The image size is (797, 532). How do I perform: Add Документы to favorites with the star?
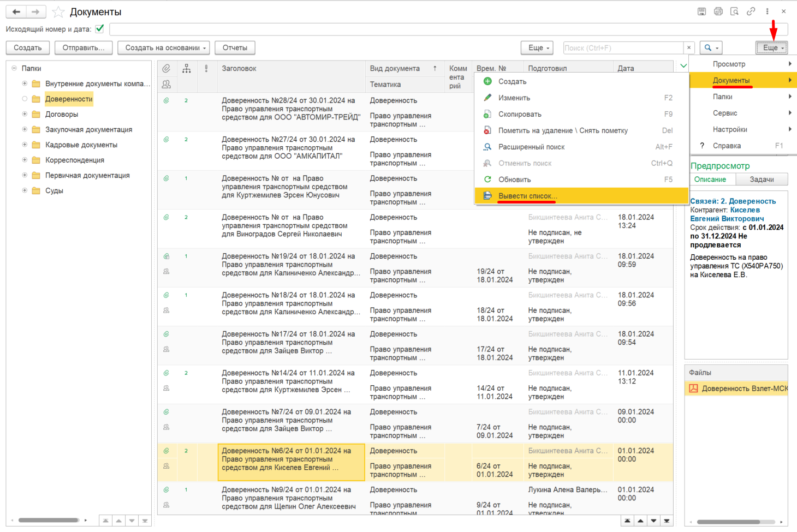coord(58,12)
